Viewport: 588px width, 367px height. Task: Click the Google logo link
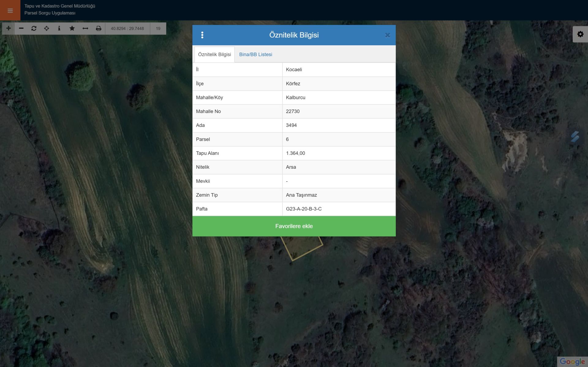coord(572,361)
